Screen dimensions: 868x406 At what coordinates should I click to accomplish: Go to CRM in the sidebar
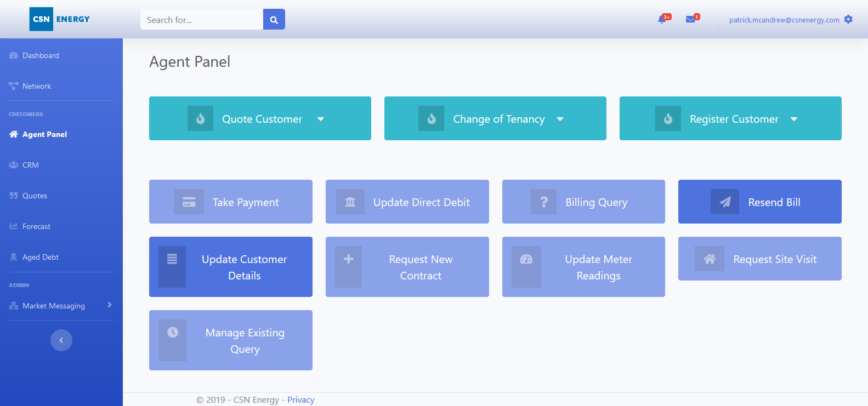[31, 165]
